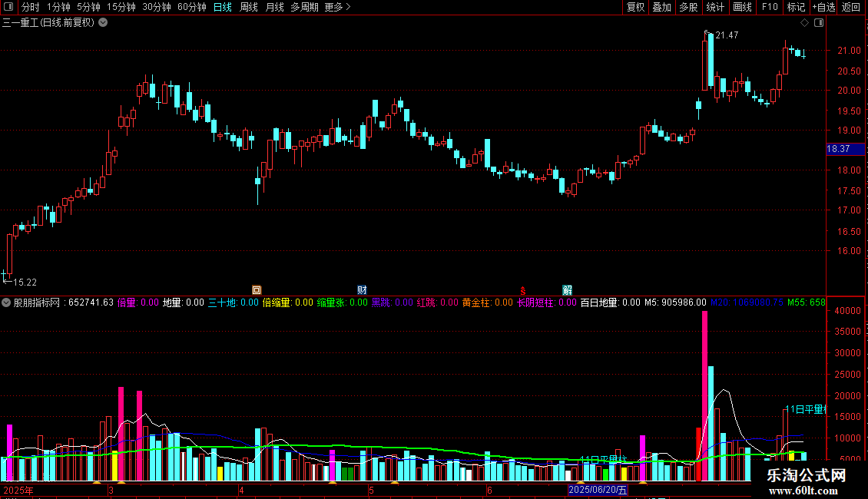
Task: Toggle the right side panel icon
Action: pos(819,23)
